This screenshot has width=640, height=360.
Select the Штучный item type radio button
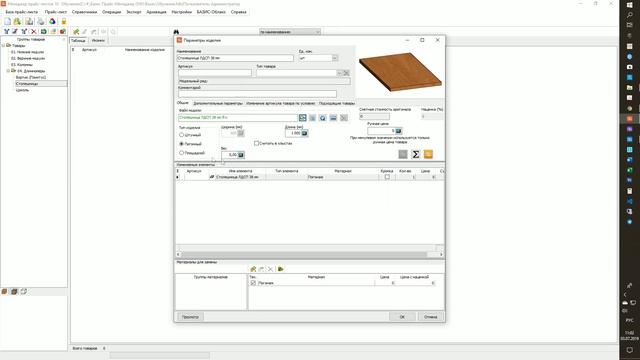point(182,135)
